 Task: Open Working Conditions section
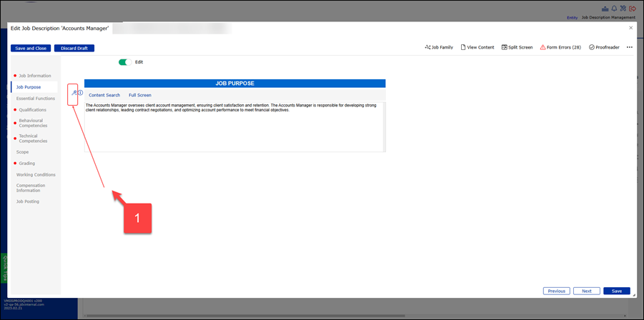pos(36,175)
